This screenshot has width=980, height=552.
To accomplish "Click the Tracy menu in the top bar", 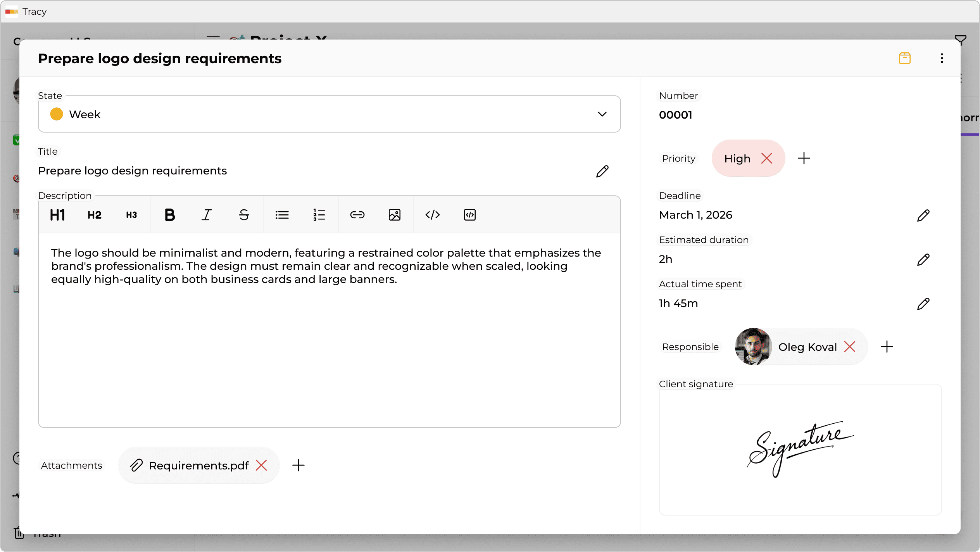I will (26, 12).
